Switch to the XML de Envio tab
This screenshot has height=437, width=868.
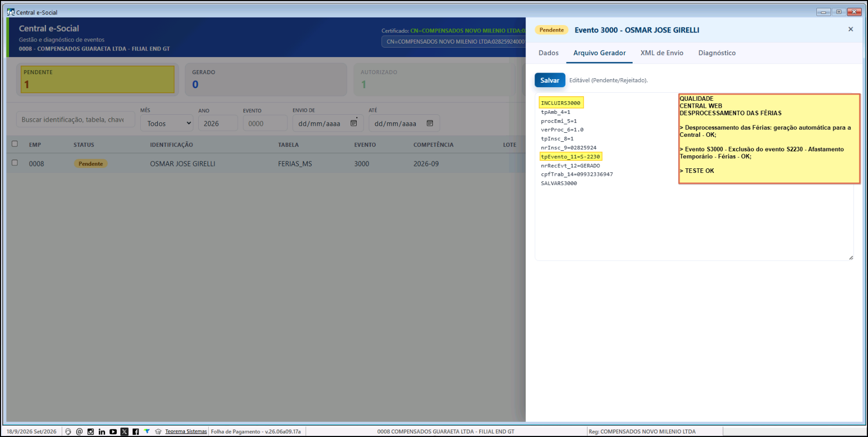click(662, 53)
